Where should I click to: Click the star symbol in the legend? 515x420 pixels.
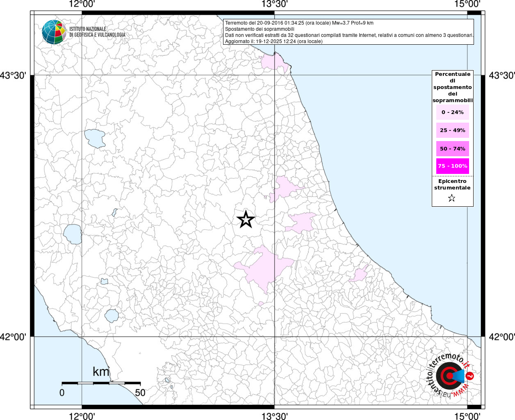click(452, 198)
